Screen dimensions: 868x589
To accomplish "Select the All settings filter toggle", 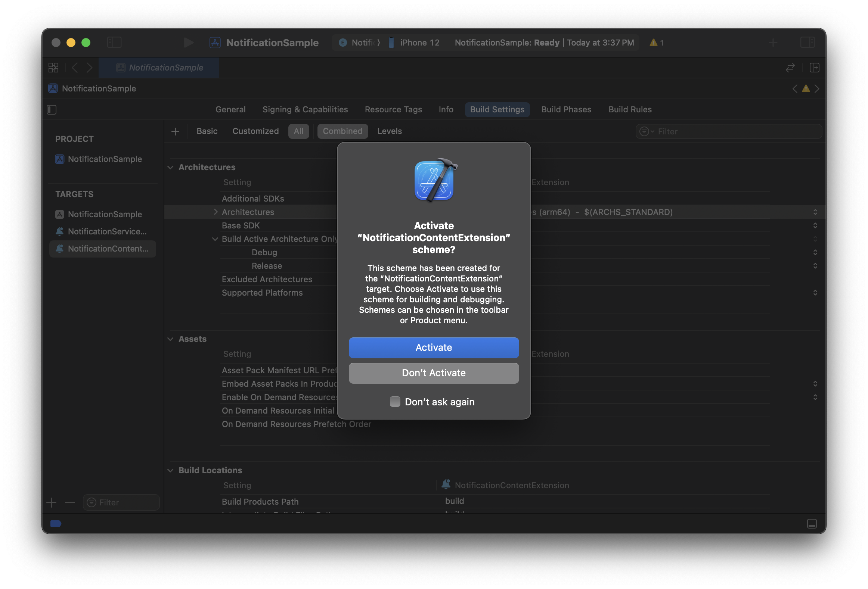I will coord(298,131).
